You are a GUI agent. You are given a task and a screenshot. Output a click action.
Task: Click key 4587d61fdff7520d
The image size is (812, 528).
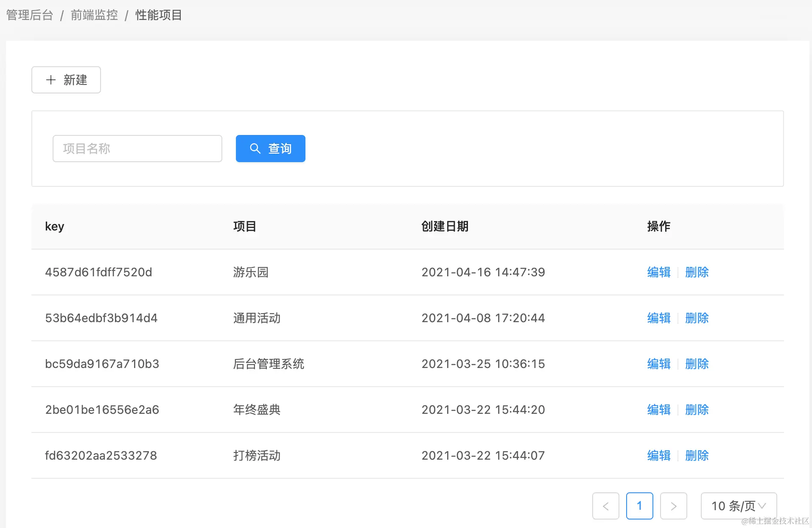pyautogui.click(x=98, y=272)
